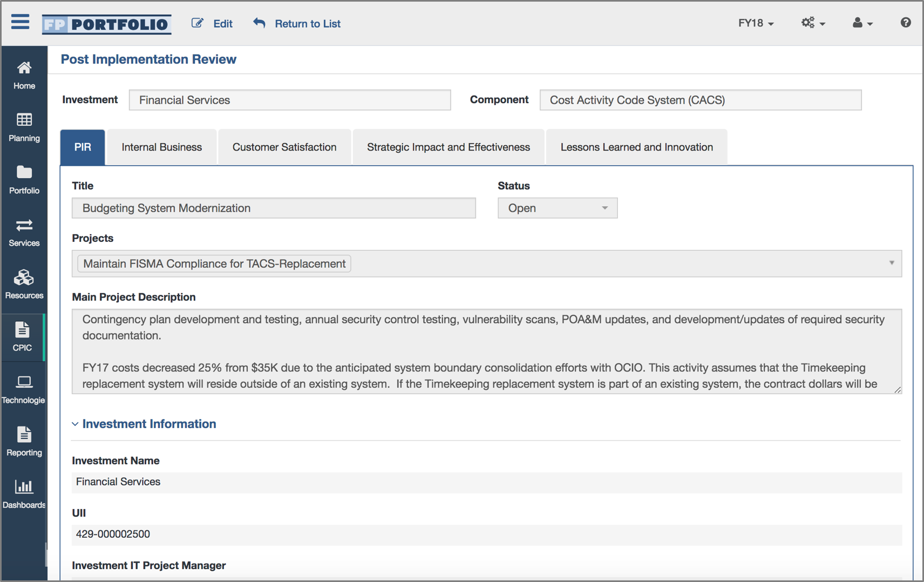The height and width of the screenshot is (582, 924).
Task: Click the Investment Name value Financial Services
Action: (x=487, y=482)
